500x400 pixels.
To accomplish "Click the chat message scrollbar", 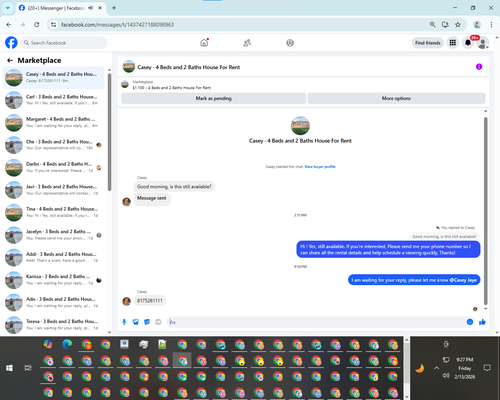I will point(486,211).
